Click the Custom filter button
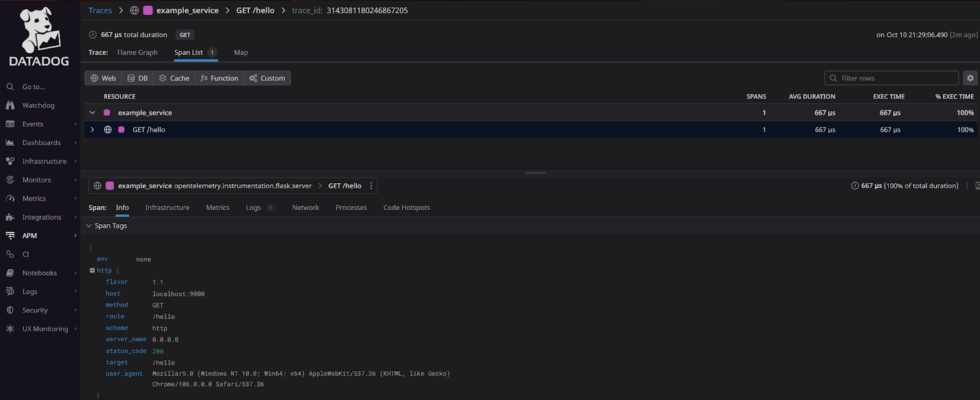This screenshot has width=980, height=400. 267,78
